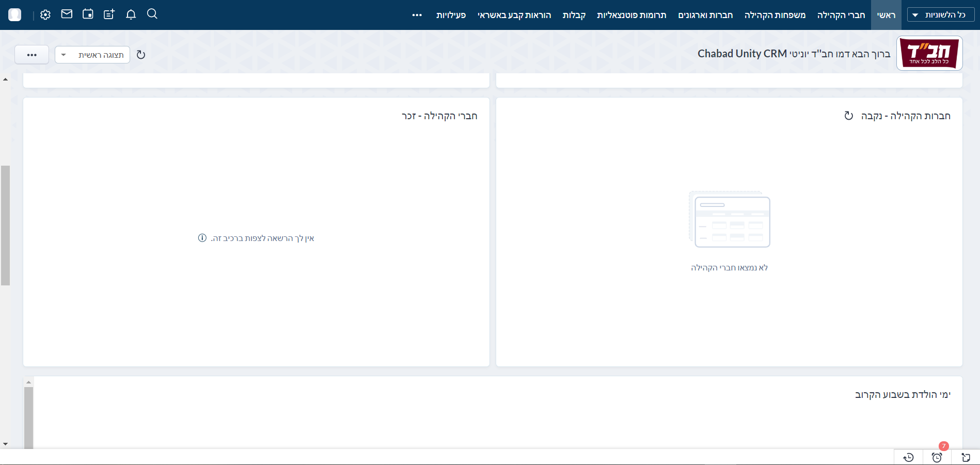
Task: Click the three-dots options button beside תצוגה ראשית
Action: click(x=31, y=55)
